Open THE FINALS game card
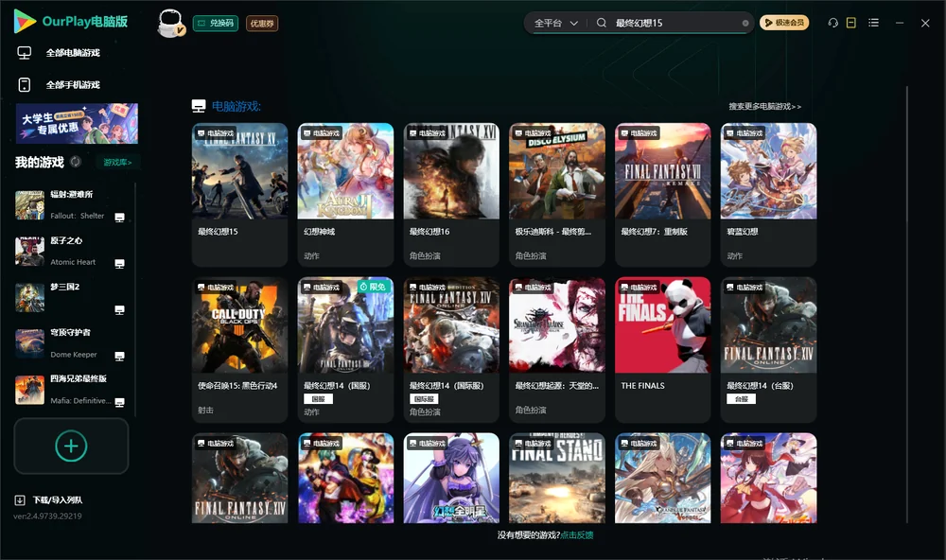946x560 pixels. click(663, 349)
